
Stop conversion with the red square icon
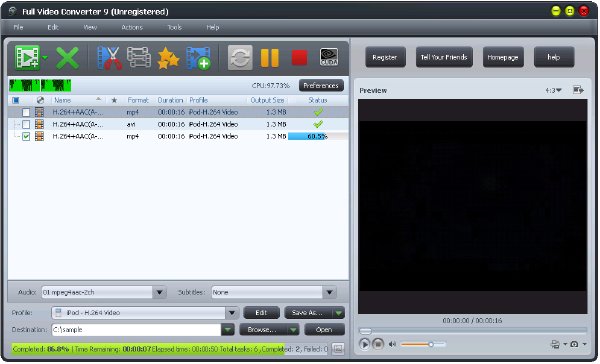[299, 58]
